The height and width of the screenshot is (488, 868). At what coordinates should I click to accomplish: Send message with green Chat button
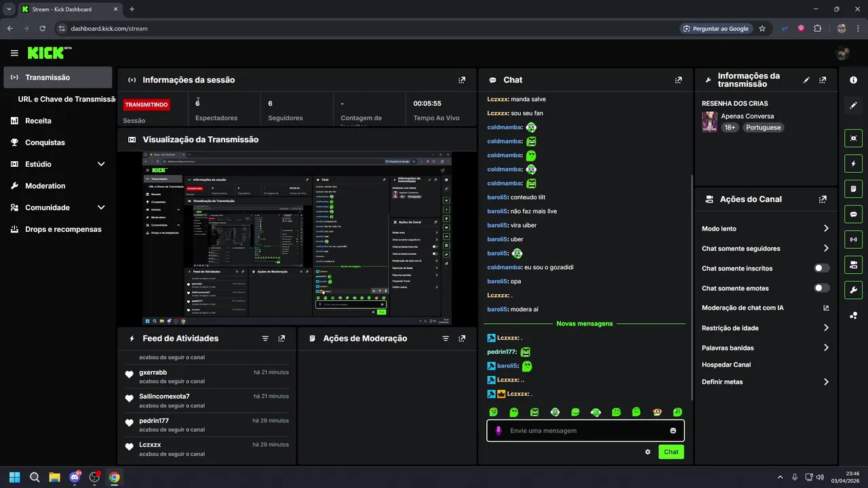671,452
